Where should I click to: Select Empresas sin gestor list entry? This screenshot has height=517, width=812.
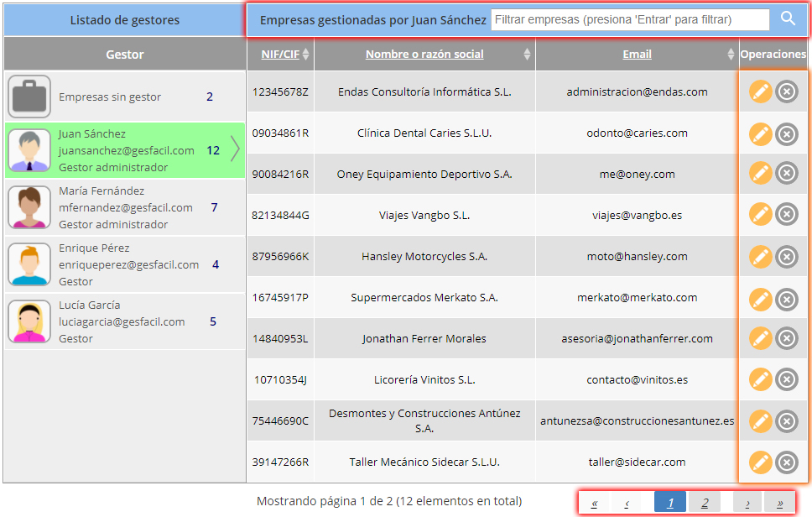125,97
